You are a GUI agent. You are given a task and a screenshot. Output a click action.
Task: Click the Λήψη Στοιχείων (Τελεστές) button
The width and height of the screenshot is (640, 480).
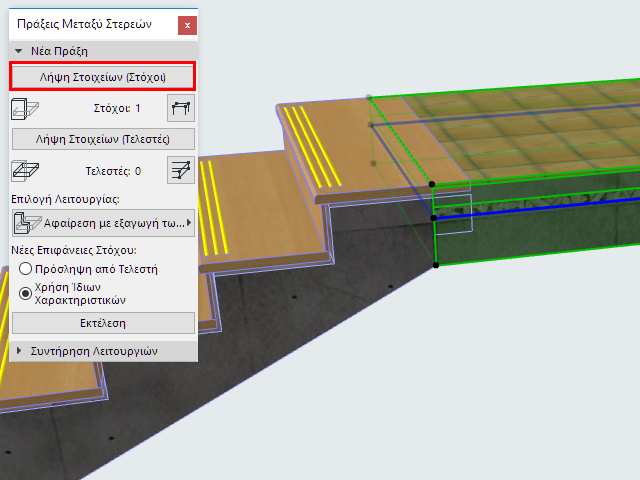point(103,139)
